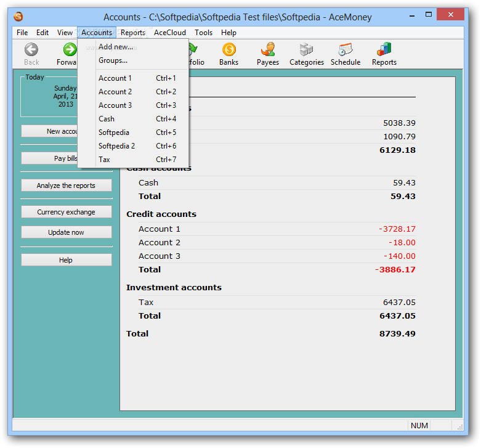Open the Banks toolbar icon
481x448 pixels.
pyautogui.click(x=229, y=49)
